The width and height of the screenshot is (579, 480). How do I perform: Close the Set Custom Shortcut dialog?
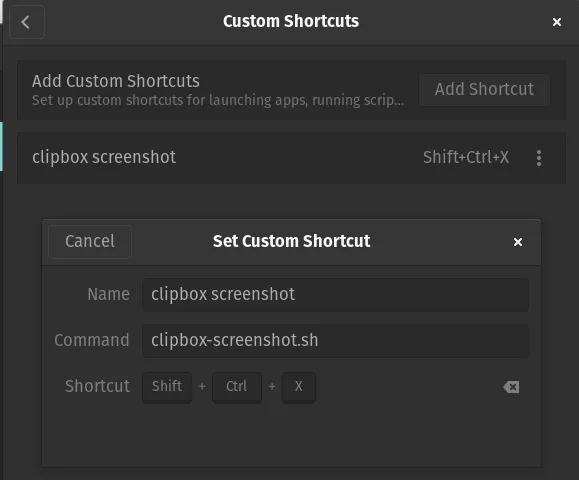coord(518,242)
